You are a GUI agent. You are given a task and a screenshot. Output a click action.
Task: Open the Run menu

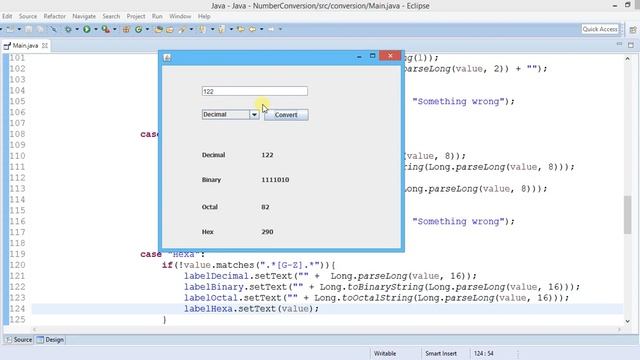pyautogui.click(x=157, y=16)
